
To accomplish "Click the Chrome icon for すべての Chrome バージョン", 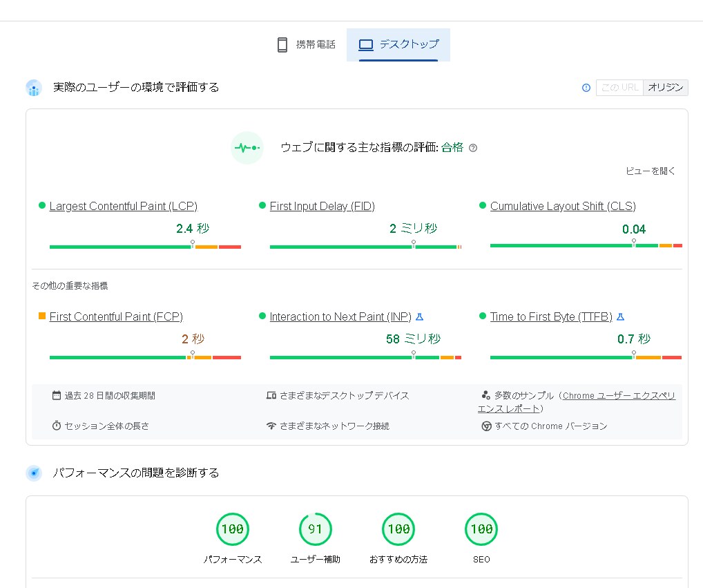I will click(486, 426).
